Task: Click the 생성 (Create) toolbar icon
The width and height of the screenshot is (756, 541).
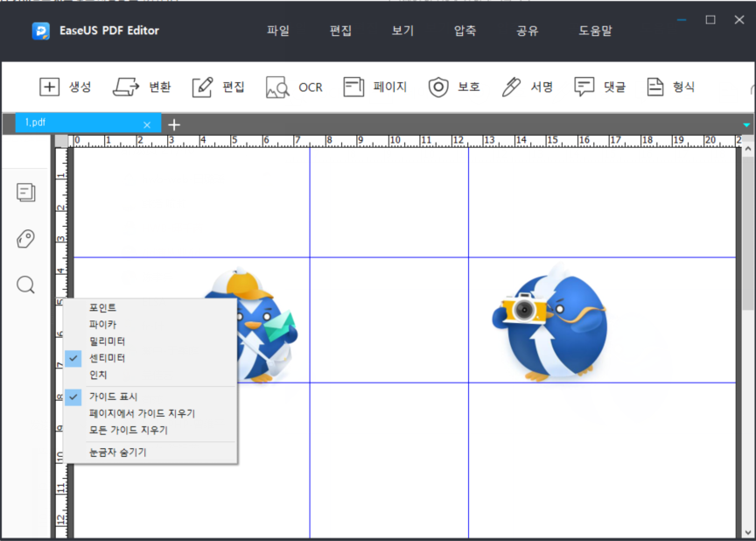Action: [50, 87]
